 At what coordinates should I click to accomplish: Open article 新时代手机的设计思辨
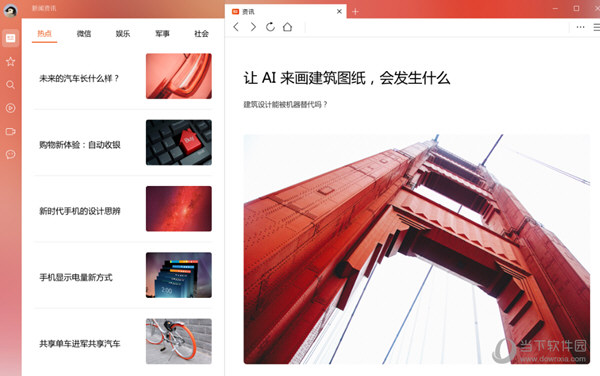(80, 211)
